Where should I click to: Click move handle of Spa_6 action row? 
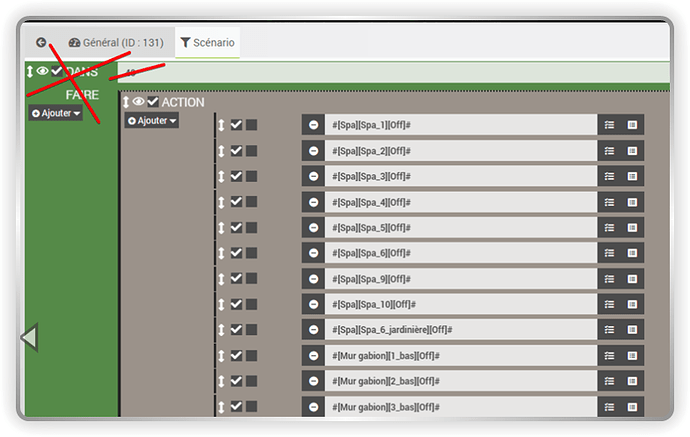pyautogui.click(x=221, y=253)
